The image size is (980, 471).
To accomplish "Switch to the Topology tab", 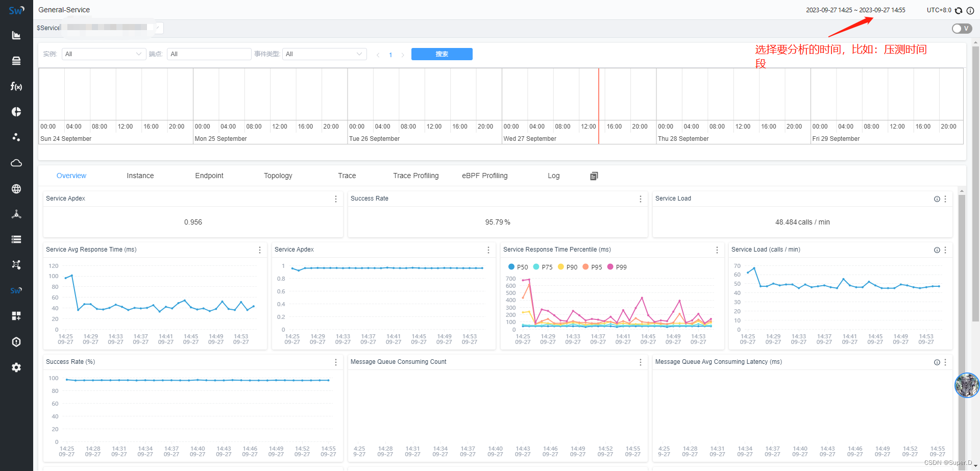I will pyautogui.click(x=278, y=176).
